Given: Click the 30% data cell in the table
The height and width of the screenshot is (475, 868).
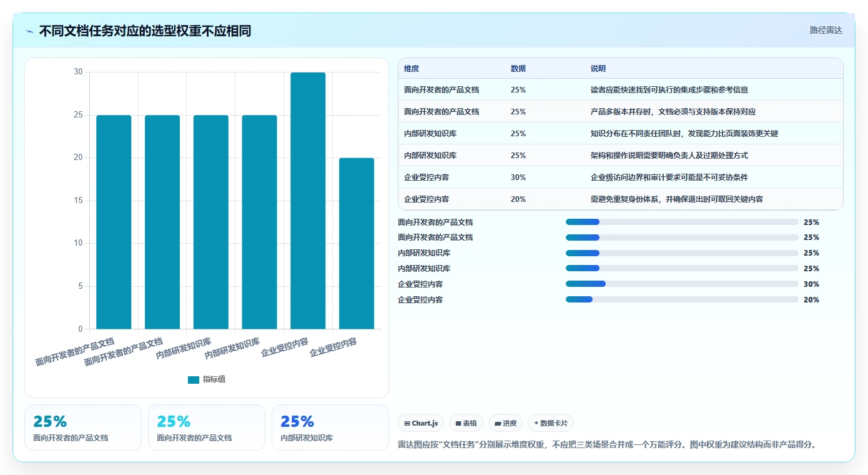Looking at the screenshot, I should [x=518, y=177].
